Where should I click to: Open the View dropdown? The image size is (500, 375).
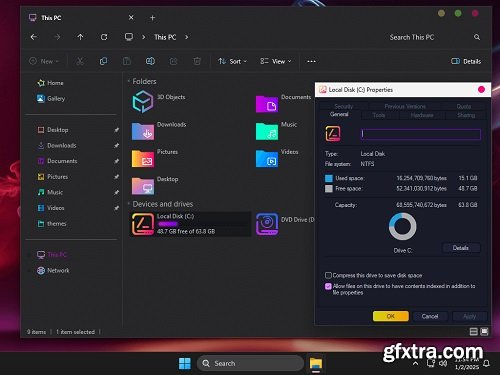coord(276,61)
